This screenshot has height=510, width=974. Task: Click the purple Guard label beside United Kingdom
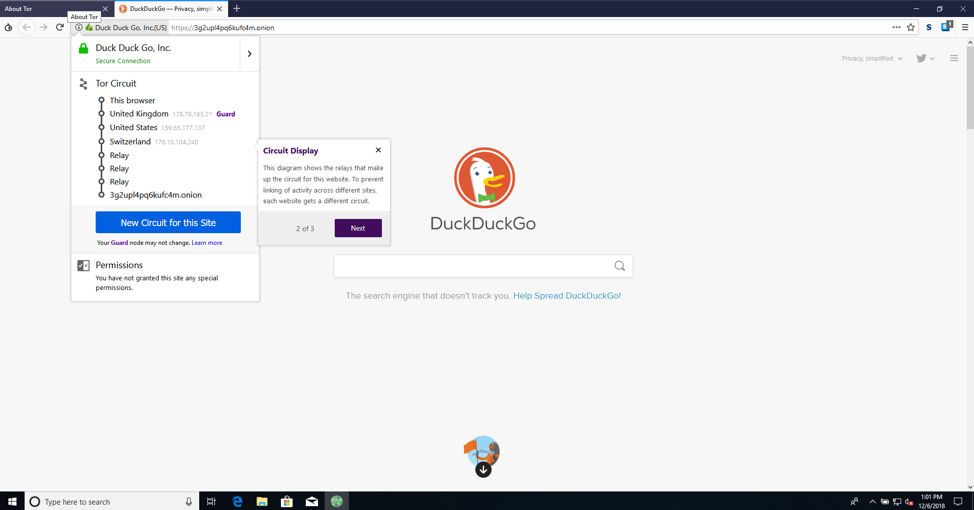coord(225,114)
